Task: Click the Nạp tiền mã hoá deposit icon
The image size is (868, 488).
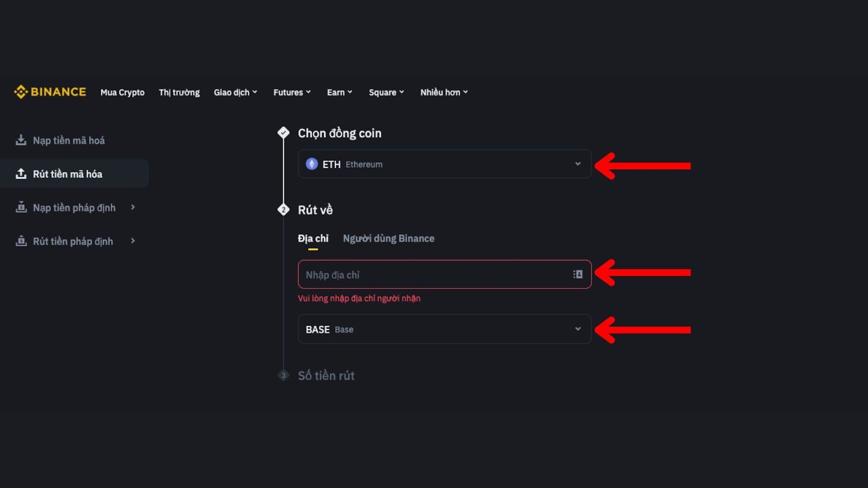Action: 21,140
